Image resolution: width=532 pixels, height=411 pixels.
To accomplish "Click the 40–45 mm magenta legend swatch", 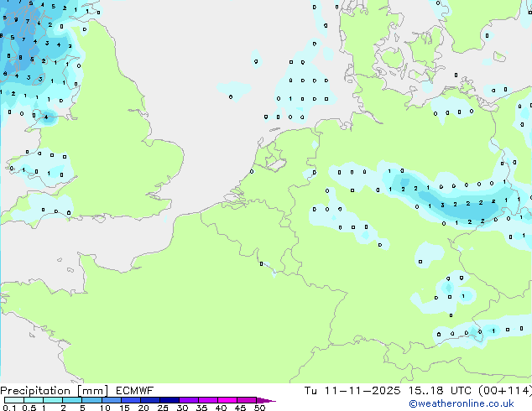I will pyautogui.click(x=227, y=400).
